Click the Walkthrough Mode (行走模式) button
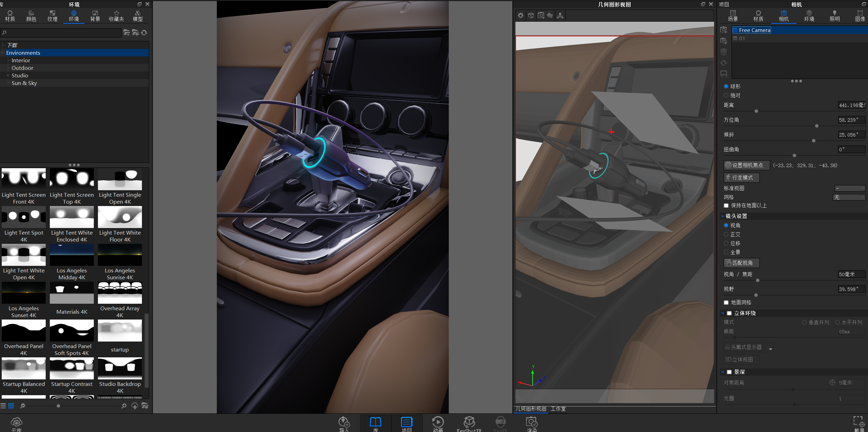868x432 pixels. pyautogui.click(x=742, y=177)
